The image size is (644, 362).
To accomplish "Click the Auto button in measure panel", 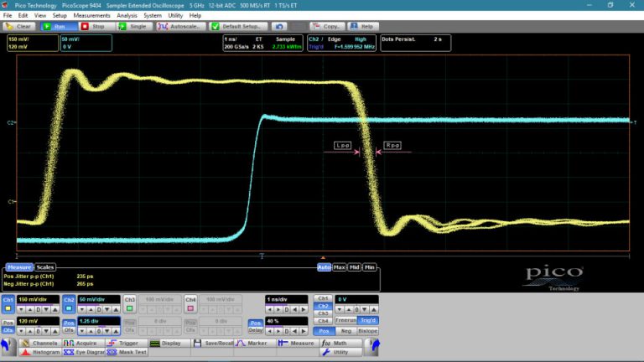I will pos(324,267).
